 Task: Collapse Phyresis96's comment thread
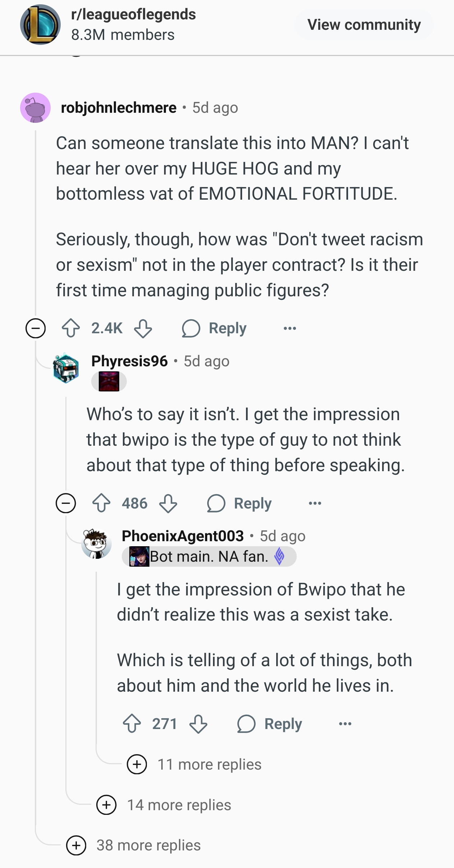point(66,503)
